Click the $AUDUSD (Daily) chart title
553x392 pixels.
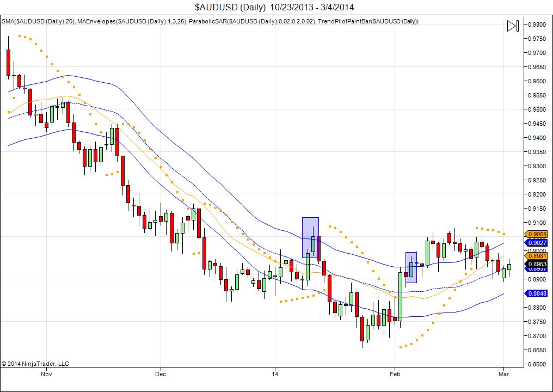click(274, 7)
